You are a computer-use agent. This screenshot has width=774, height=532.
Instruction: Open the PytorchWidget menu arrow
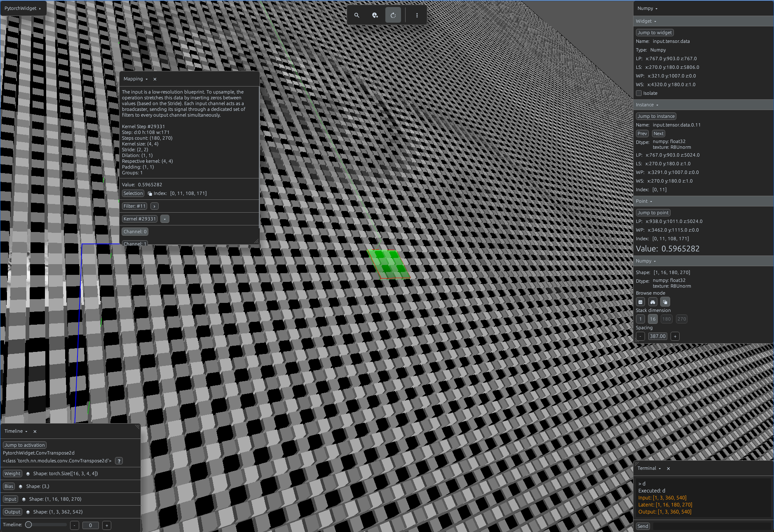click(x=40, y=9)
